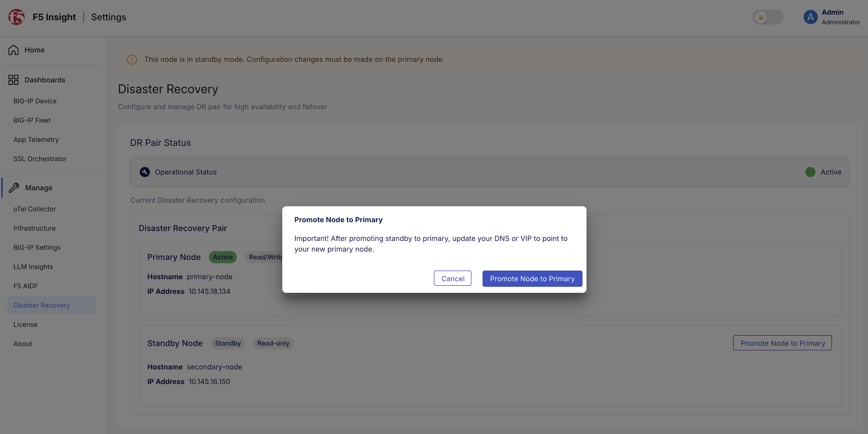Image resolution: width=868 pixels, height=434 pixels.
Task: Go to Infrastructure settings
Action: coord(34,228)
